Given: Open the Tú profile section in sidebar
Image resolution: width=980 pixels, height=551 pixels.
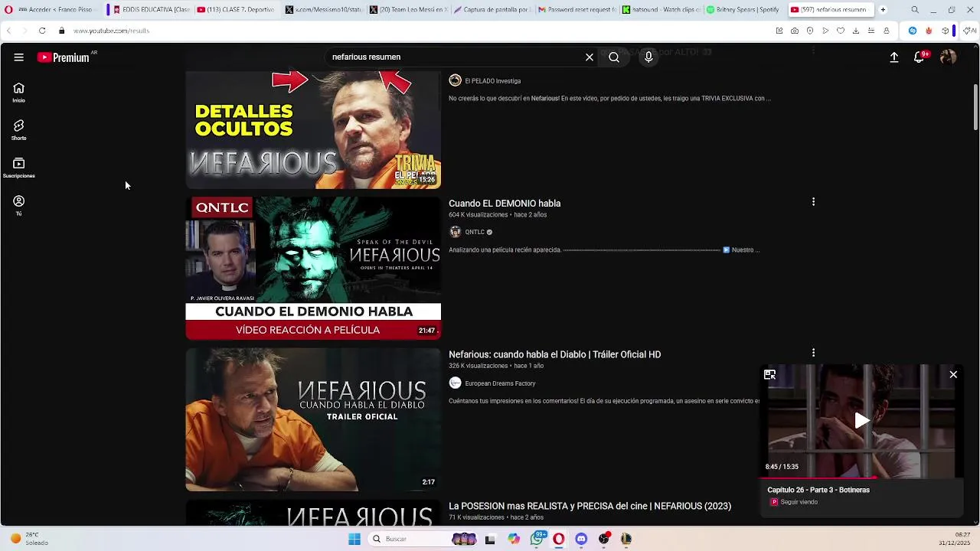Looking at the screenshot, I should (x=18, y=205).
